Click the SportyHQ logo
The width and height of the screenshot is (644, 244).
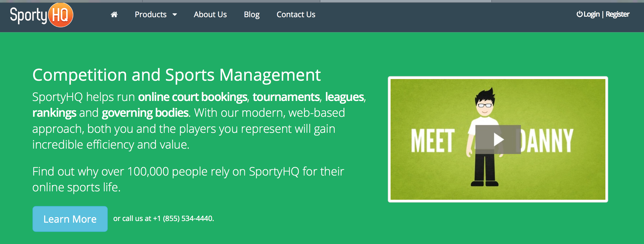(41, 15)
